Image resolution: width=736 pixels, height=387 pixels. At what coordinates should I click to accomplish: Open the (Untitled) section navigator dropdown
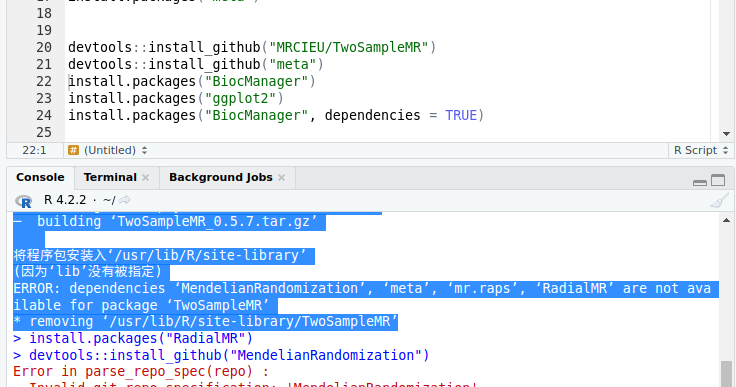[115, 150]
